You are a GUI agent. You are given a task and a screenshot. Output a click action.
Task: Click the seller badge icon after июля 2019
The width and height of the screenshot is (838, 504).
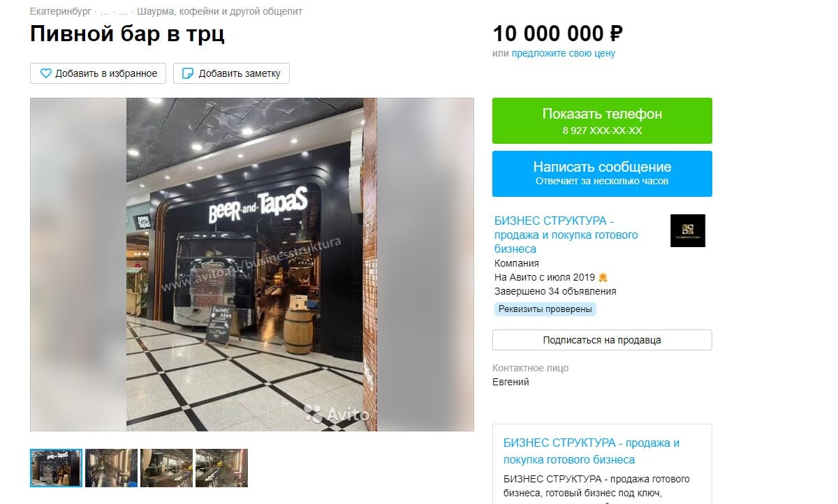603,277
